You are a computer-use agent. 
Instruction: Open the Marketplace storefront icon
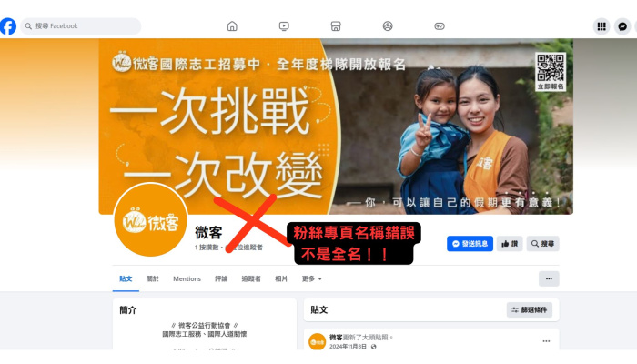tap(336, 26)
